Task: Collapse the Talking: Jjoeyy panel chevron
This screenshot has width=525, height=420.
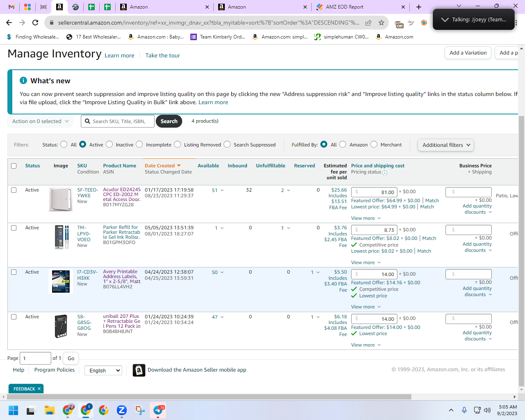Action: click(x=445, y=19)
